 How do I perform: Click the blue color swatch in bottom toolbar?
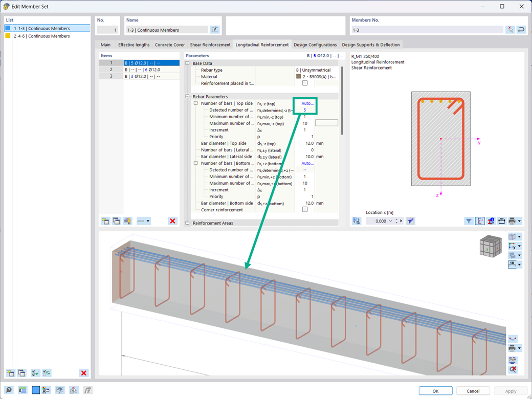point(36,390)
